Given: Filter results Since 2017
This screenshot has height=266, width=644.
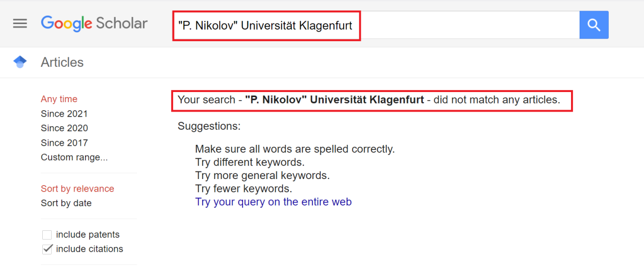Looking at the screenshot, I should point(64,143).
